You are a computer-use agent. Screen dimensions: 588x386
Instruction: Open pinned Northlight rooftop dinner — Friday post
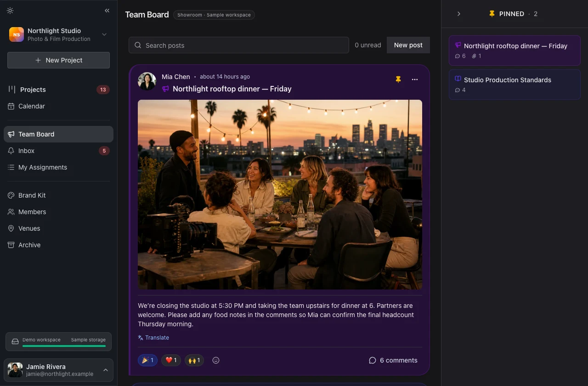pos(514,51)
